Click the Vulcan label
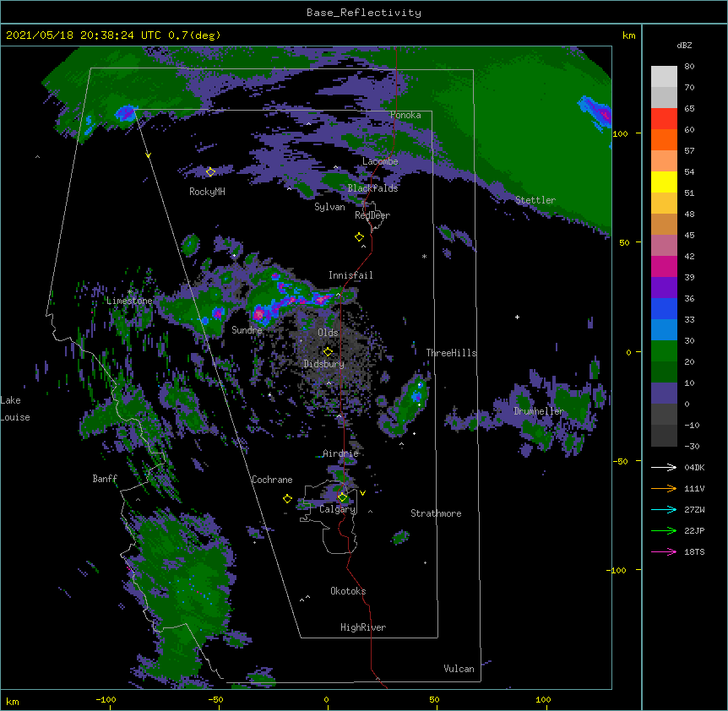 click(x=459, y=669)
